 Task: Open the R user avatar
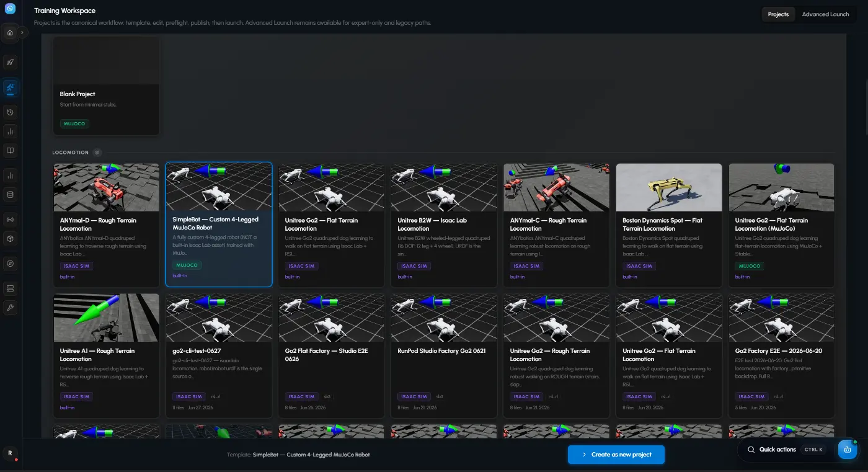(10, 453)
